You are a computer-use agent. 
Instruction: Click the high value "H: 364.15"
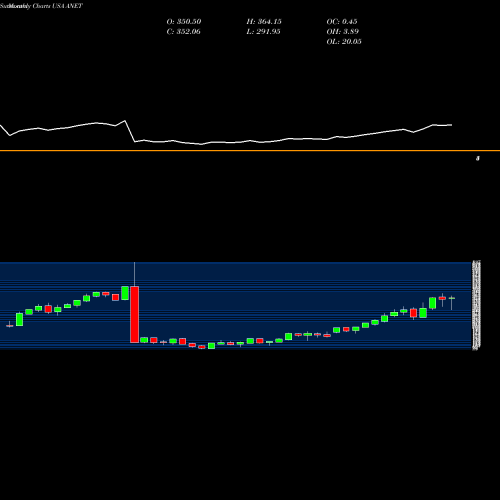tap(264, 22)
